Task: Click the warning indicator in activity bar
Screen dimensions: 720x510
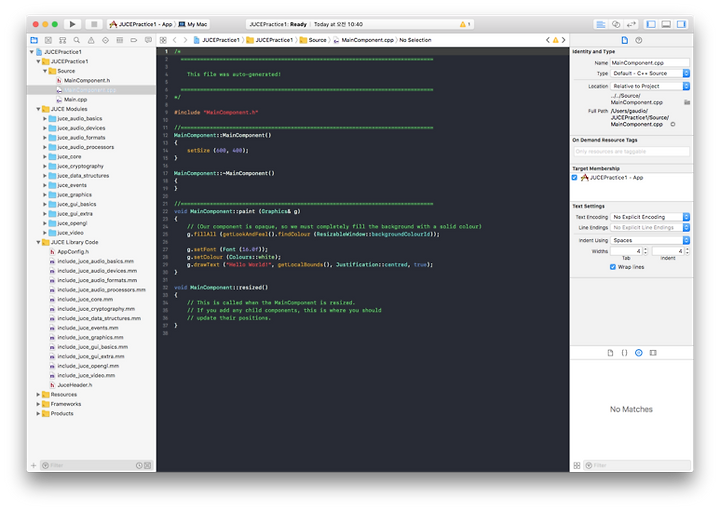Action: click(465, 24)
